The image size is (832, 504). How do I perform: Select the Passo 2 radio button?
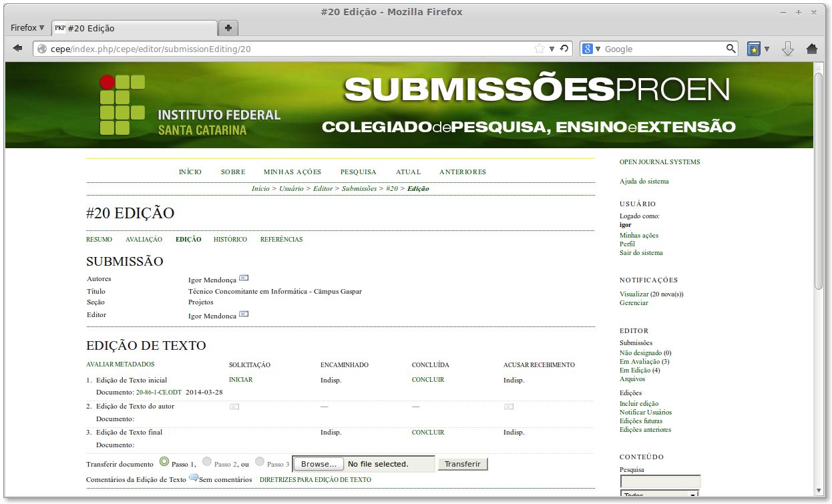point(207,462)
